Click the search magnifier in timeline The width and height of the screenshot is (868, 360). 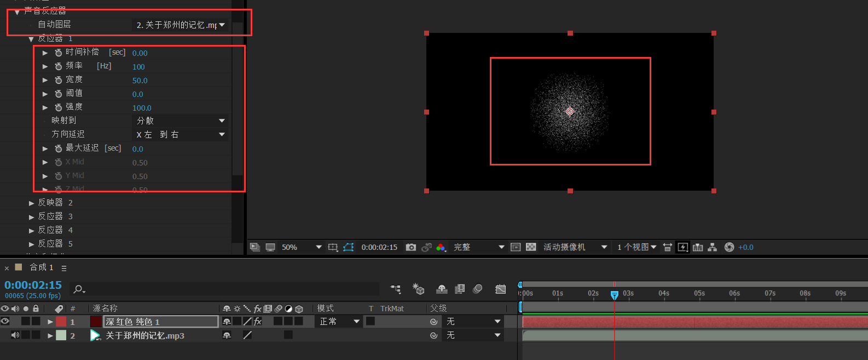coord(79,289)
